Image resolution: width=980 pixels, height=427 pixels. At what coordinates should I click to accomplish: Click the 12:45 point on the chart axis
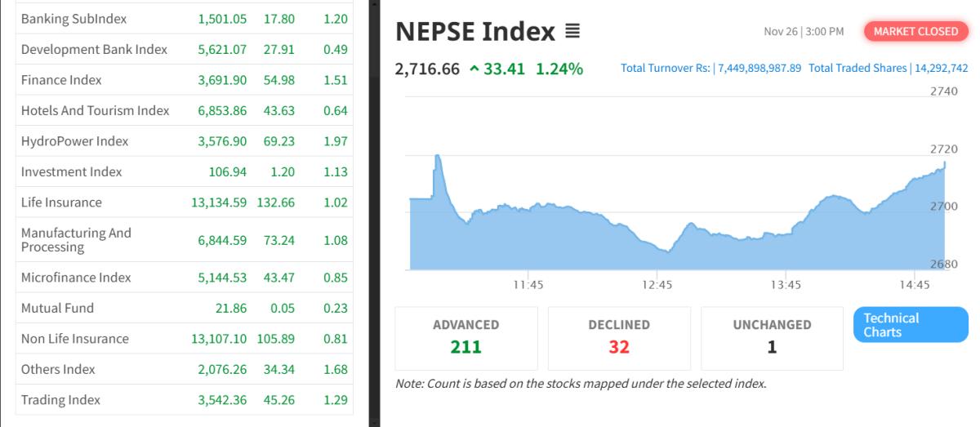tap(657, 285)
